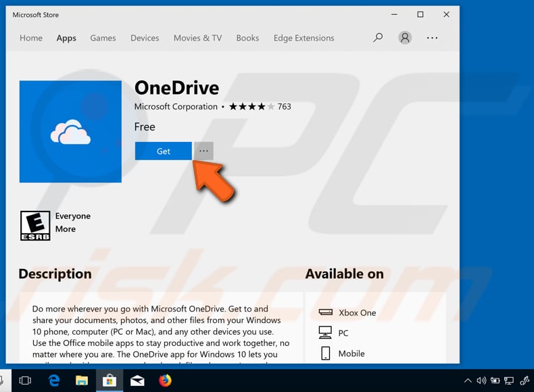Click the network tray icon
Screen dimensions: 534x392
pos(509,381)
